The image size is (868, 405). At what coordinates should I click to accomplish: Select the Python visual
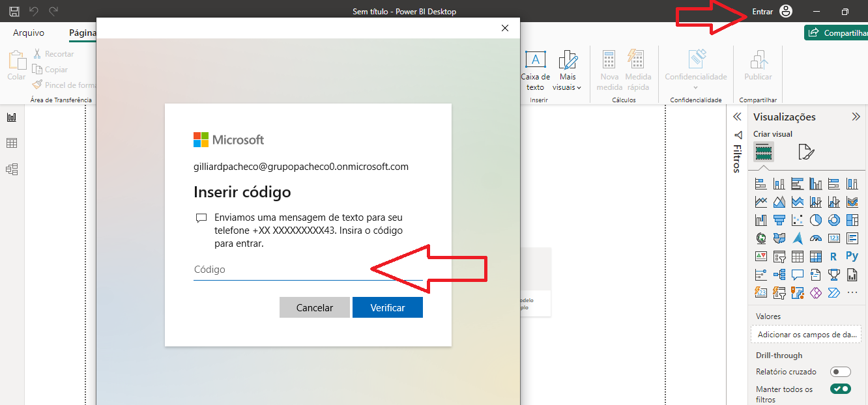click(x=852, y=257)
